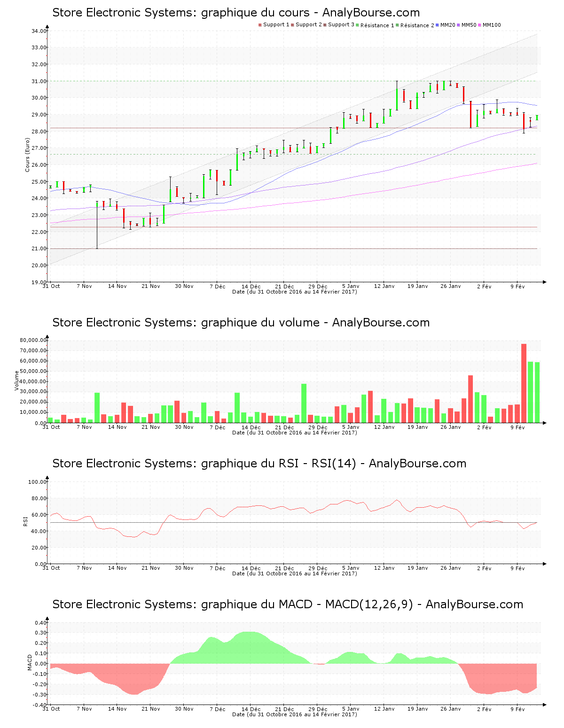Click the MM20 blue legend swatch
This screenshot has width=564, height=728.
click(x=438, y=25)
